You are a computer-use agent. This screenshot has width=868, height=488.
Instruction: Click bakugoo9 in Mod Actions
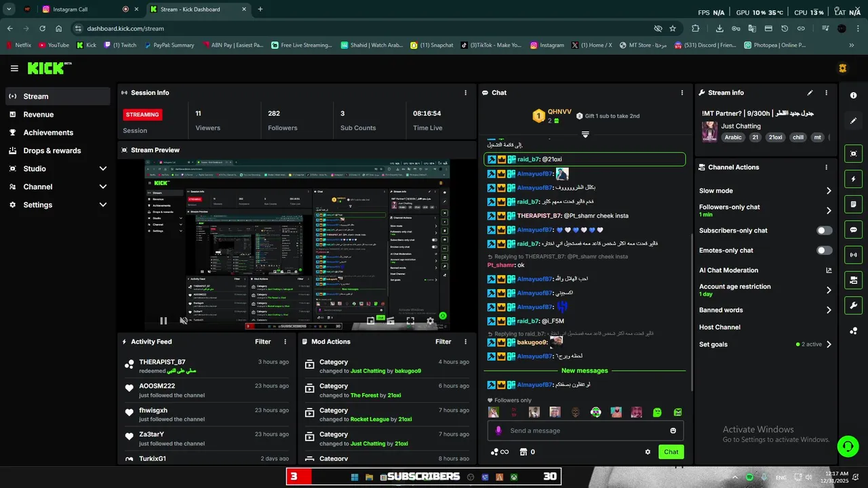(x=408, y=371)
